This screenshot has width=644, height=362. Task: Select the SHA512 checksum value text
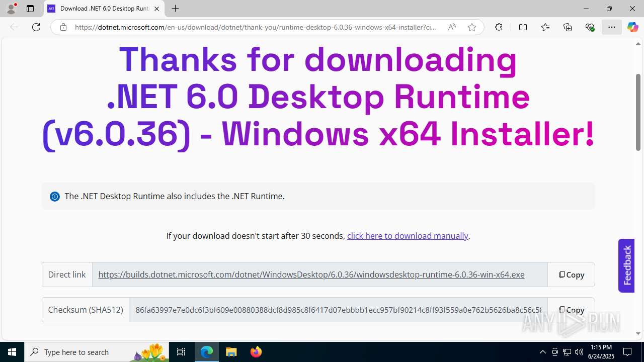[x=338, y=310]
